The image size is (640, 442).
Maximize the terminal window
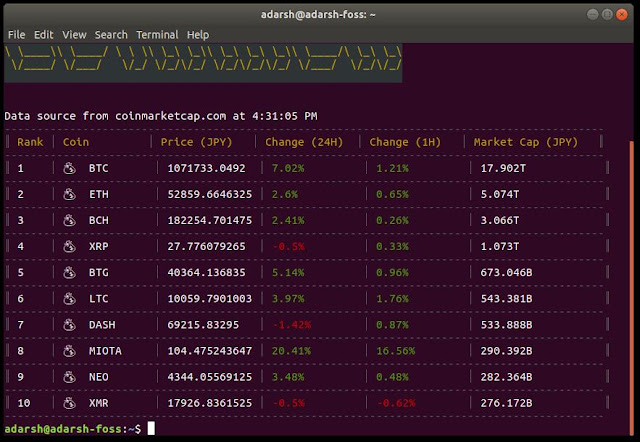tap(607, 15)
